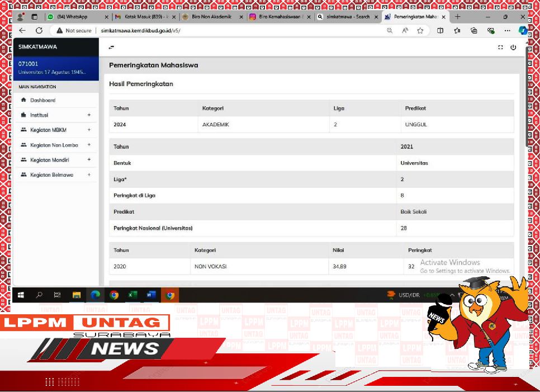
Task: Click the Not secure warning icon
Action: point(60,31)
